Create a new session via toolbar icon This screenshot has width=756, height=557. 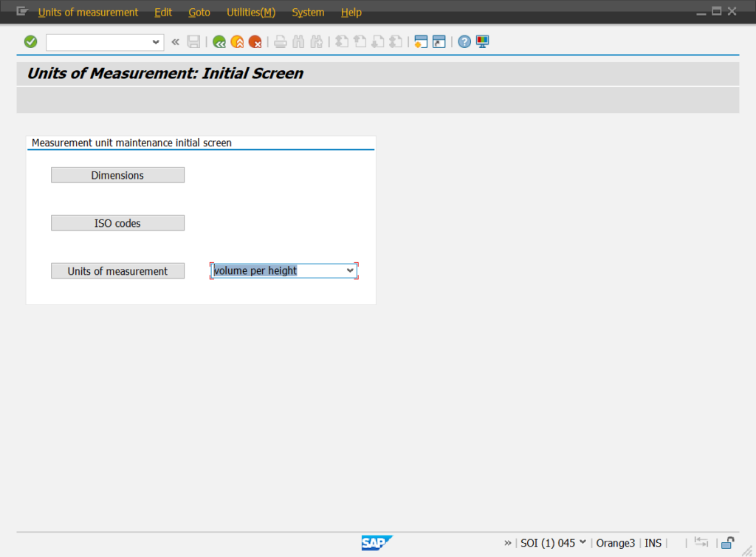(x=421, y=42)
